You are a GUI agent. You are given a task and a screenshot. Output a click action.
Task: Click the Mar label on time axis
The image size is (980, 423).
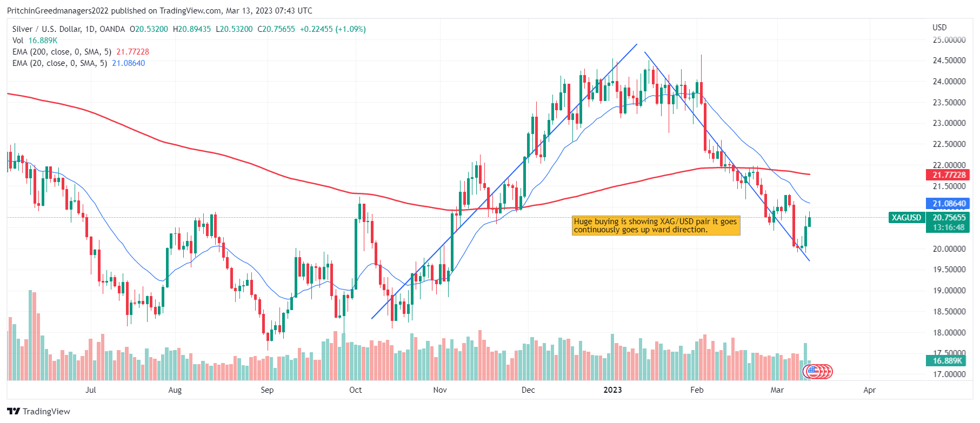[777, 390]
